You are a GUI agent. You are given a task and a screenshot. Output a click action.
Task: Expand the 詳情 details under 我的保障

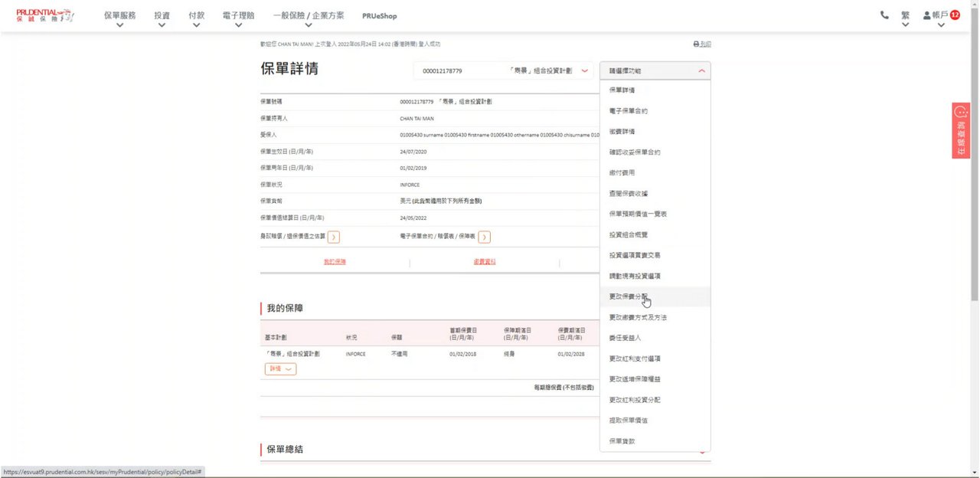280,369
